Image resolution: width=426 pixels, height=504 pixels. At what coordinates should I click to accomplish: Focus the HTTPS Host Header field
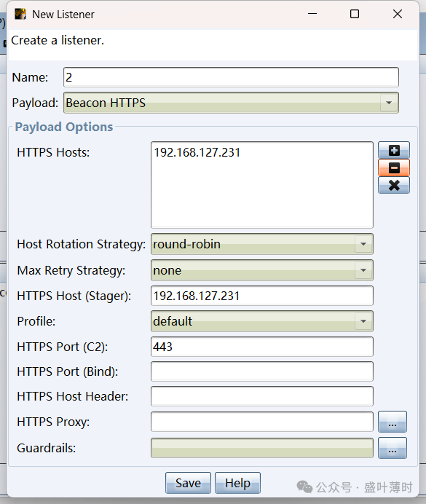click(262, 396)
